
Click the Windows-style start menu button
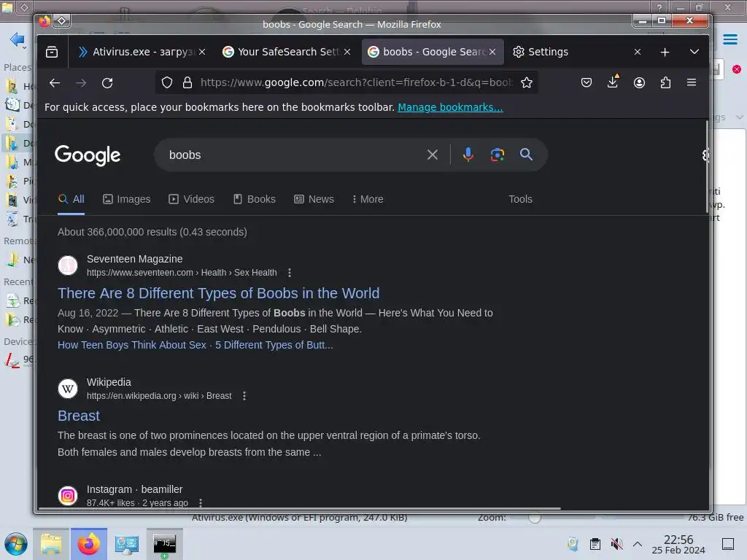16,544
